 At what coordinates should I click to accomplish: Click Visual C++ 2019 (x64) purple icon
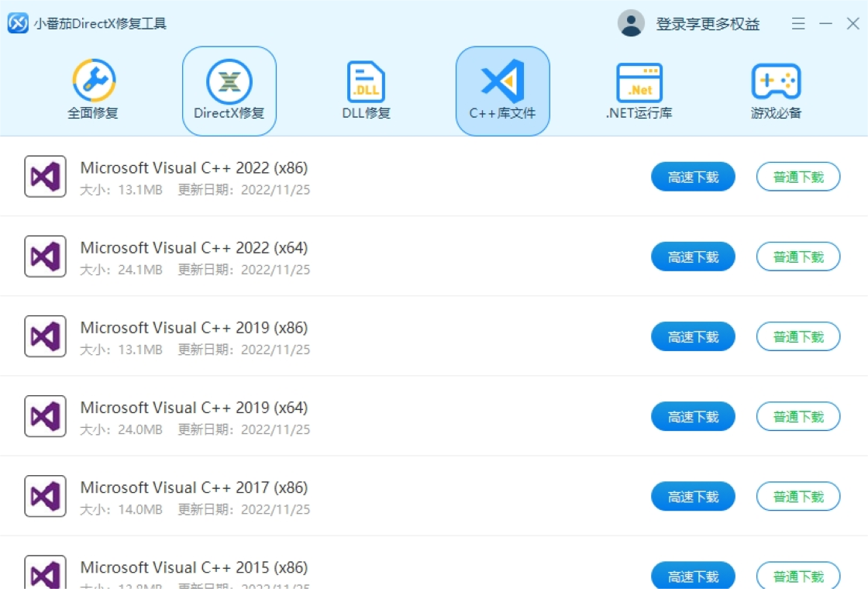pyautogui.click(x=46, y=415)
